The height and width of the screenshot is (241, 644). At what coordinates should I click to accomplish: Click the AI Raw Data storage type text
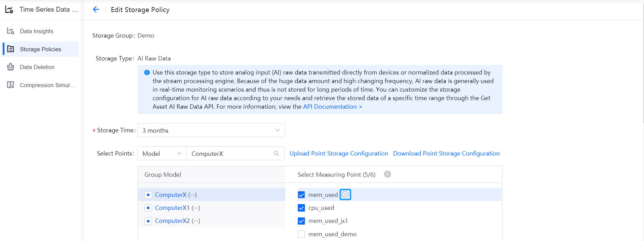tap(154, 58)
